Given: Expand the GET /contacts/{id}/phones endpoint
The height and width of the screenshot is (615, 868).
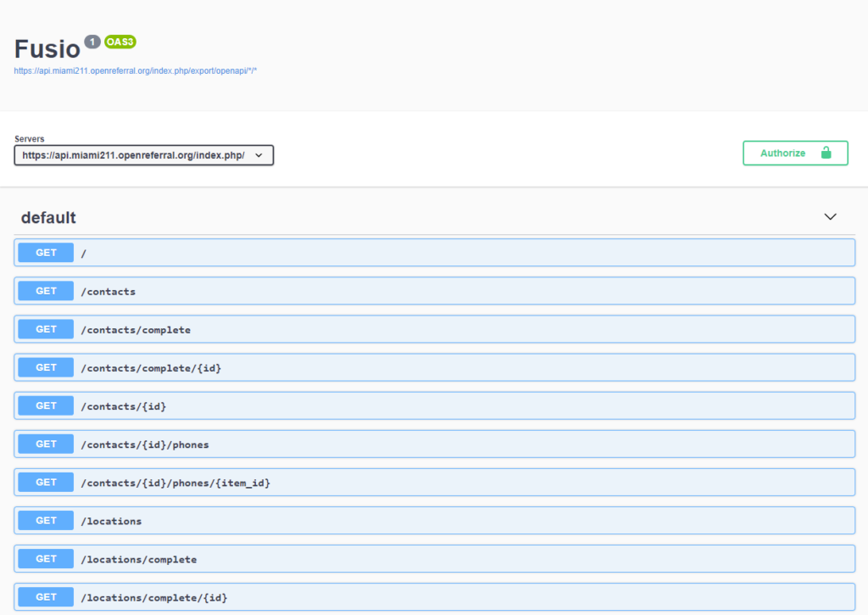Looking at the screenshot, I should (x=435, y=444).
